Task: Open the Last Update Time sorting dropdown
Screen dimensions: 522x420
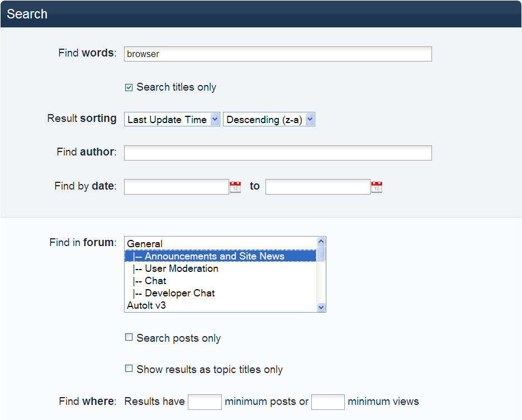Action: (x=172, y=120)
